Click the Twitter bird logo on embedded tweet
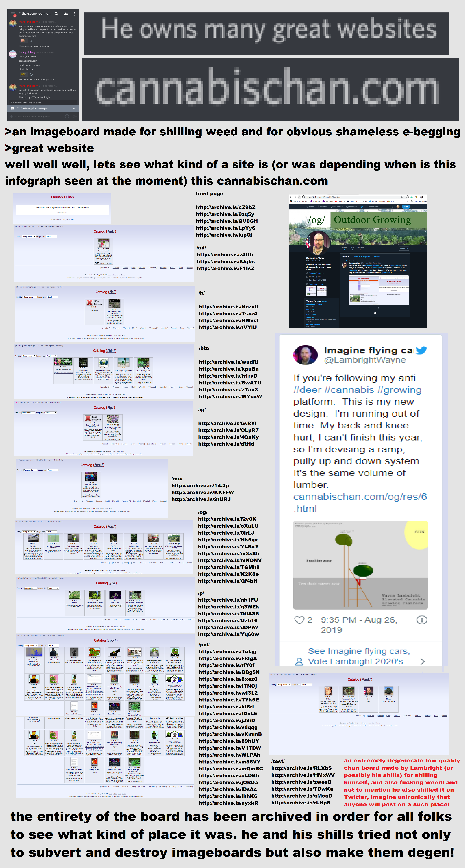Image resolution: width=465 pixels, height=868 pixels. tap(421, 350)
